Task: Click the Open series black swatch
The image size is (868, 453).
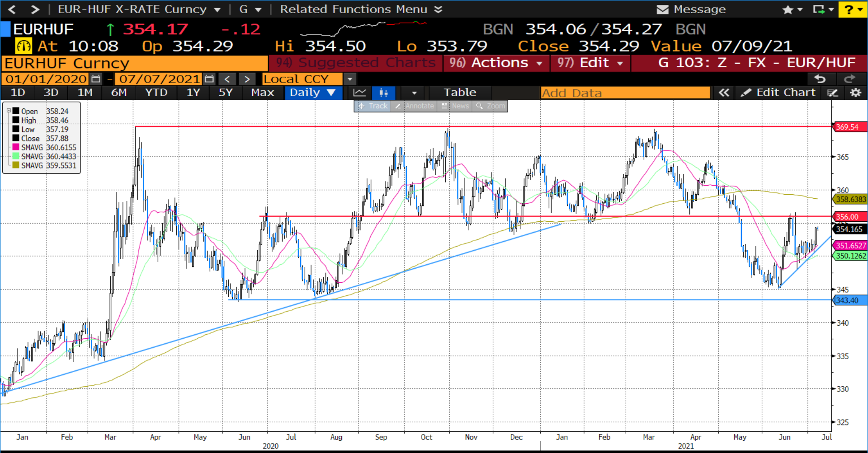Action: pos(16,111)
